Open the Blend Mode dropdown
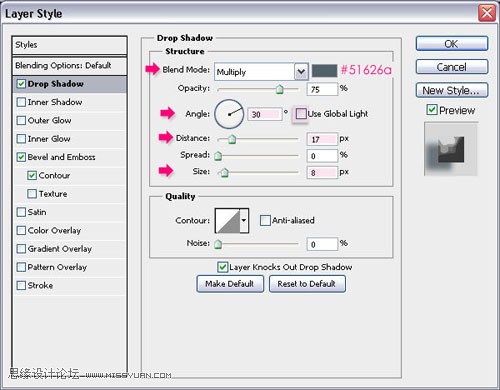The width and height of the screenshot is (500, 390). tap(261, 72)
